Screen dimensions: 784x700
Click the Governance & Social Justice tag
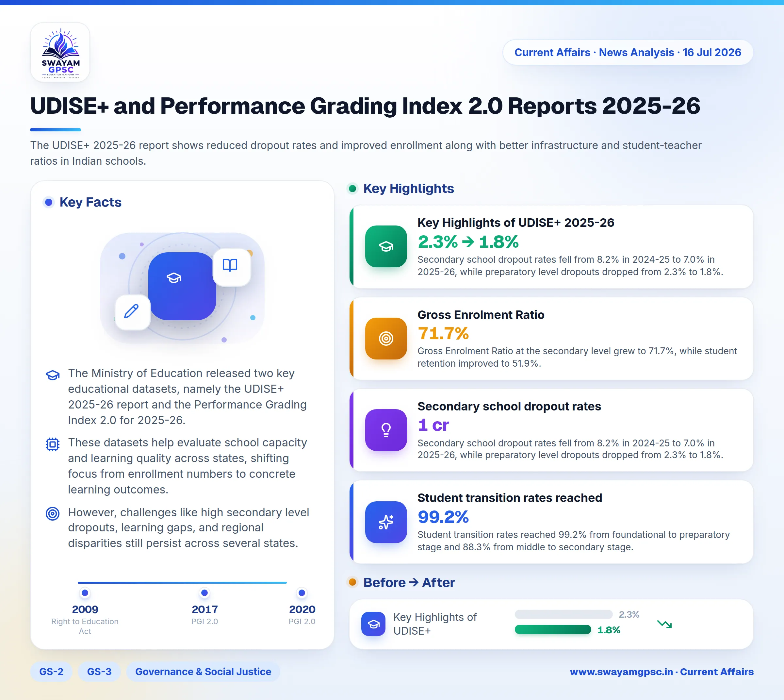(203, 672)
